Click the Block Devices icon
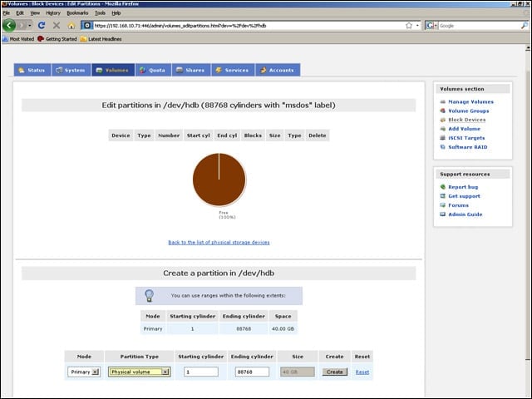532x399 pixels. pyautogui.click(x=442, y=120)
